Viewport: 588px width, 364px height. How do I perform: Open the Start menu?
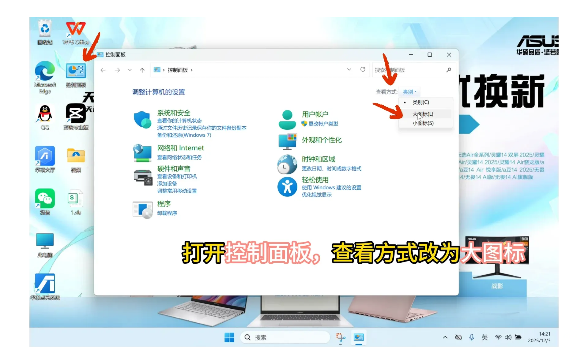229,337
